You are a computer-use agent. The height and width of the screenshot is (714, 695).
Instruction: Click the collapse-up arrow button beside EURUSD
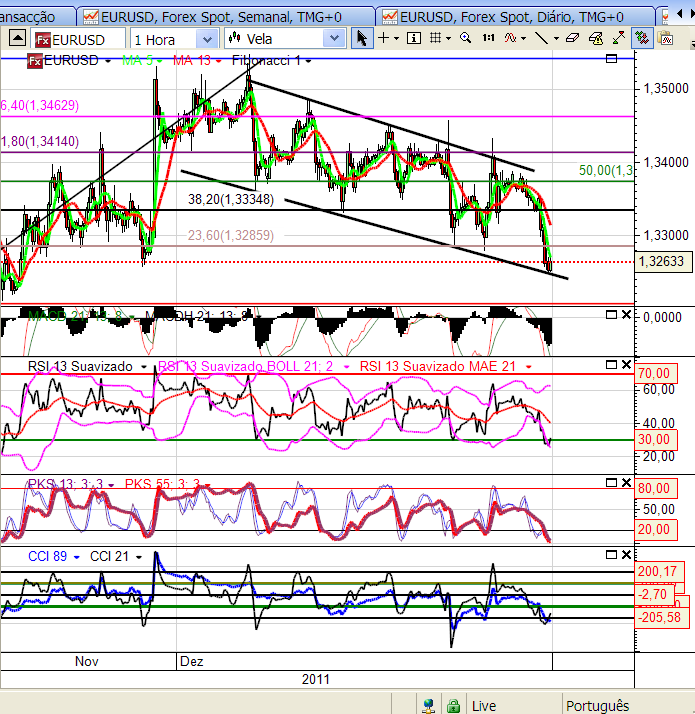click(17, 39)
